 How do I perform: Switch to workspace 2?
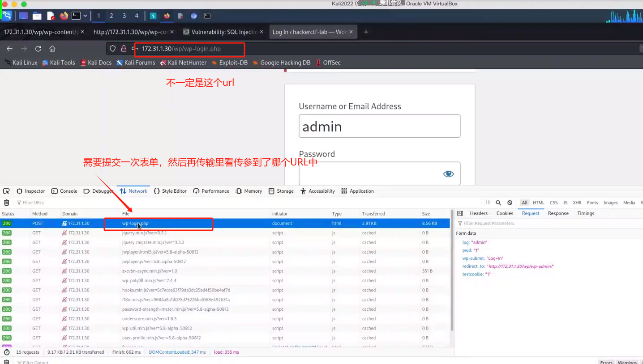tap(111, 16)
